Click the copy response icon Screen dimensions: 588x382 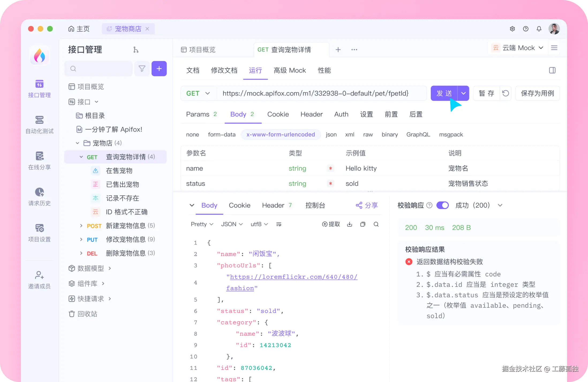pyautogui.click(x=363, y=224)
